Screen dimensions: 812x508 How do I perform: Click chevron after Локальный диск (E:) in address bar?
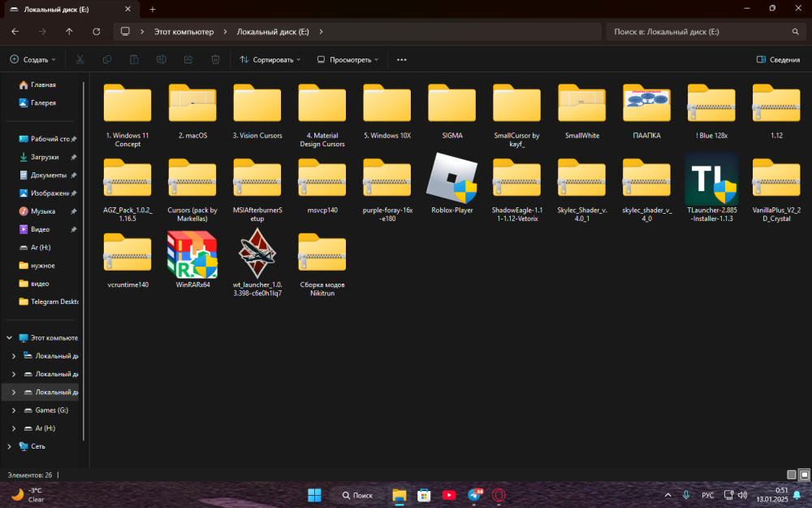pos(321,32)
